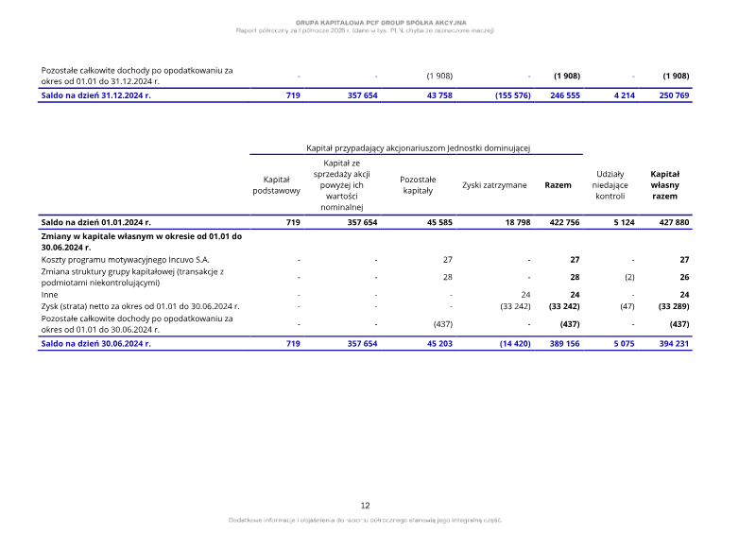Click the footer note about Dodatkowe informacje
Image resolution: width=756 pixels, height=534 pixels.
pyautogui.click(x=365, y=521)
